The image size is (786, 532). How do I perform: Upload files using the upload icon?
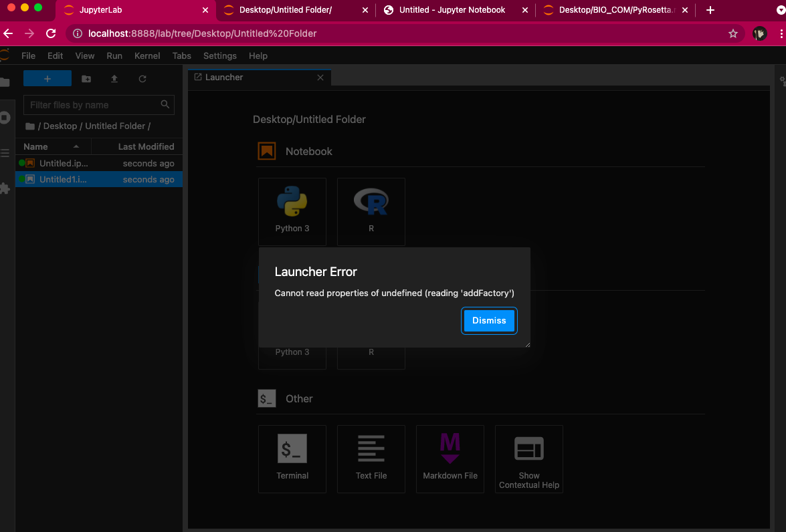[114, 78]
